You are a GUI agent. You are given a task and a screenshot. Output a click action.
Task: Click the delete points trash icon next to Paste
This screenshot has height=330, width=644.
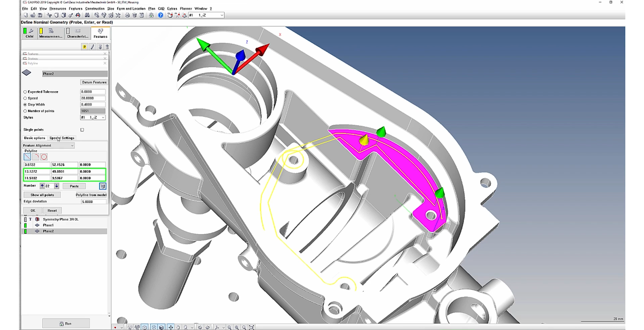[102, 186]
